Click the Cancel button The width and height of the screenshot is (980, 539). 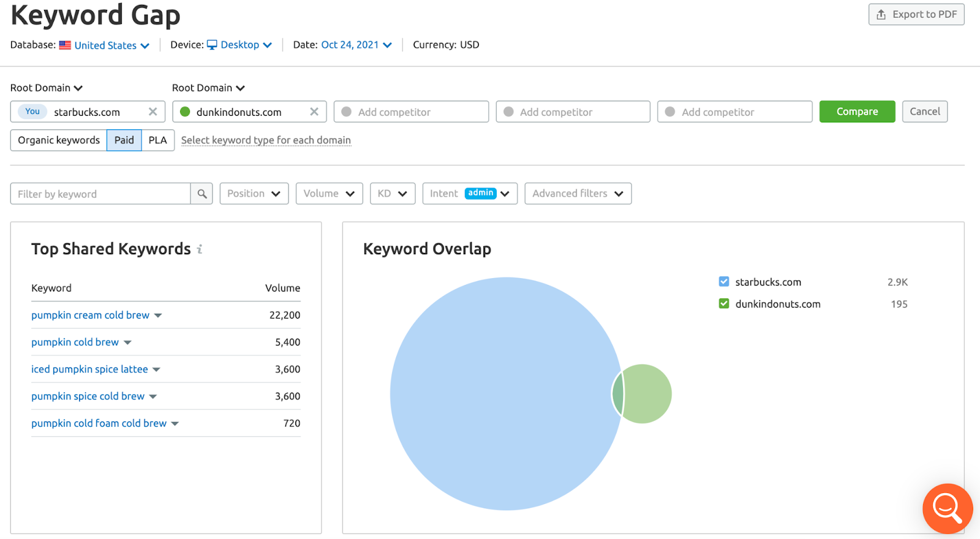coord(925,111)
